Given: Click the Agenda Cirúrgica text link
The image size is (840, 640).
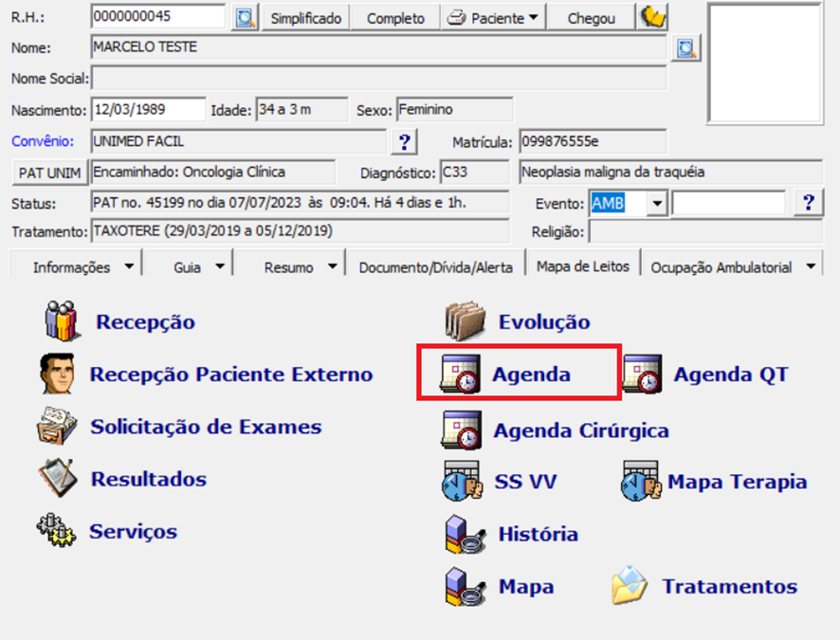Looking at the screenshot, I should click(x=581, y=430).
